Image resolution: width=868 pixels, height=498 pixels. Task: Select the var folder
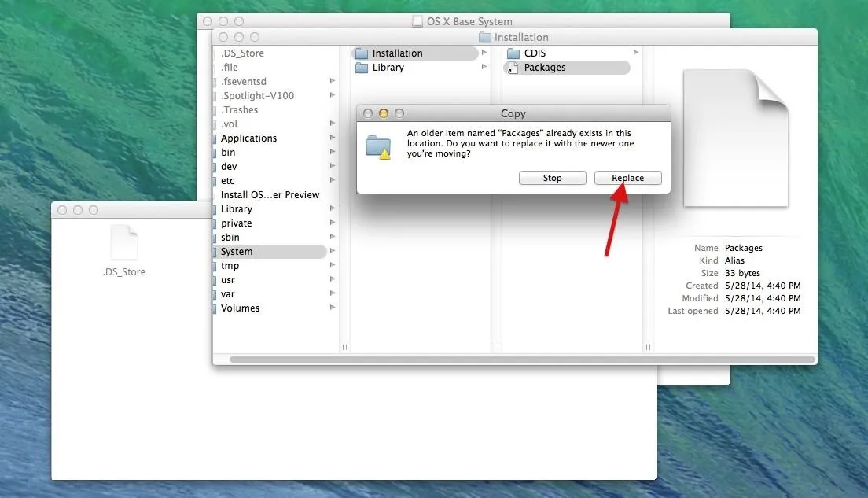(x=227, y=294)
